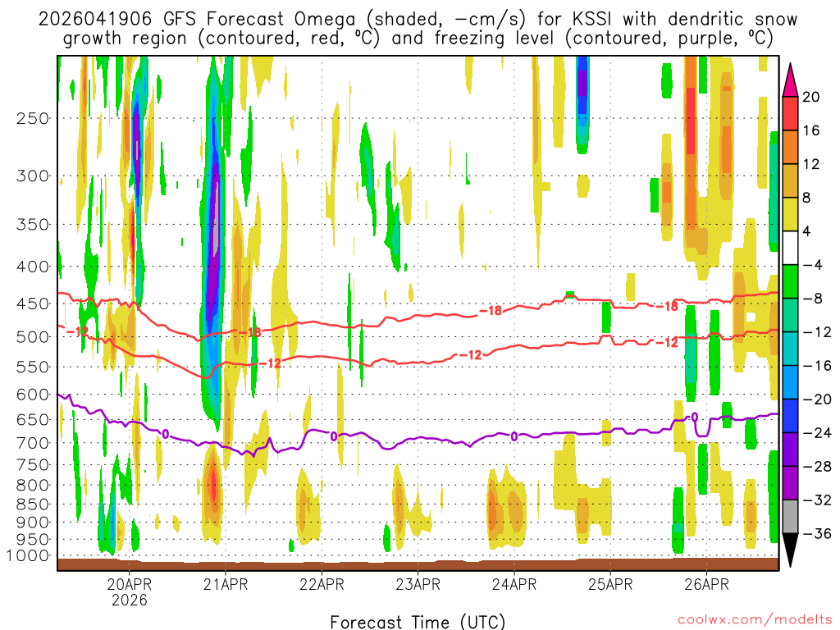Click the chart title line starting with 2026041906
Image resolution: width=840 pixels, height=630 pixels.
tap(418, 20)
